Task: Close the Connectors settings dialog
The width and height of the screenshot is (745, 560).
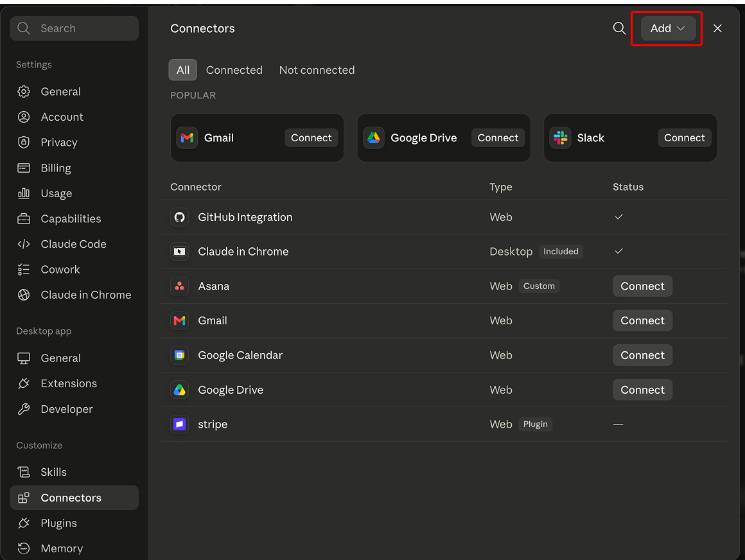Action: [x=717, y=28]
